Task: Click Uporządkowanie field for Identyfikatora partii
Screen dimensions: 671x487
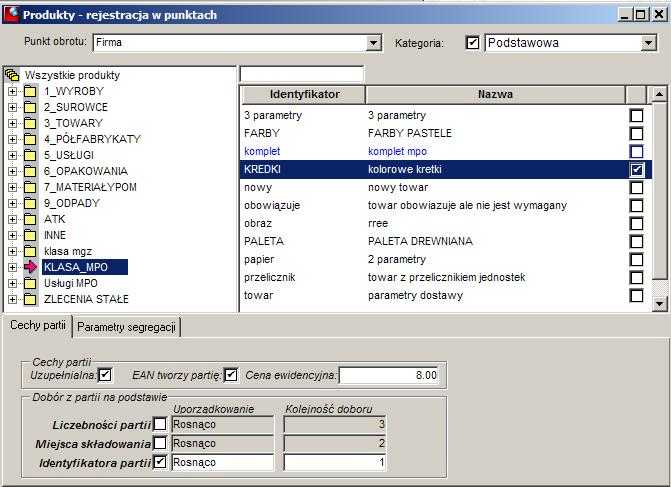Action: tap(223, 462)
